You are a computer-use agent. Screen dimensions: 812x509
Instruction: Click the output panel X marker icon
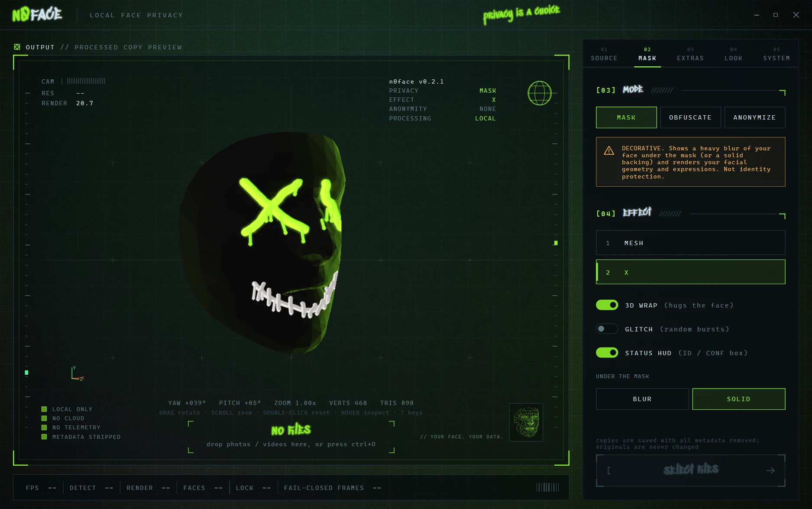17,47
